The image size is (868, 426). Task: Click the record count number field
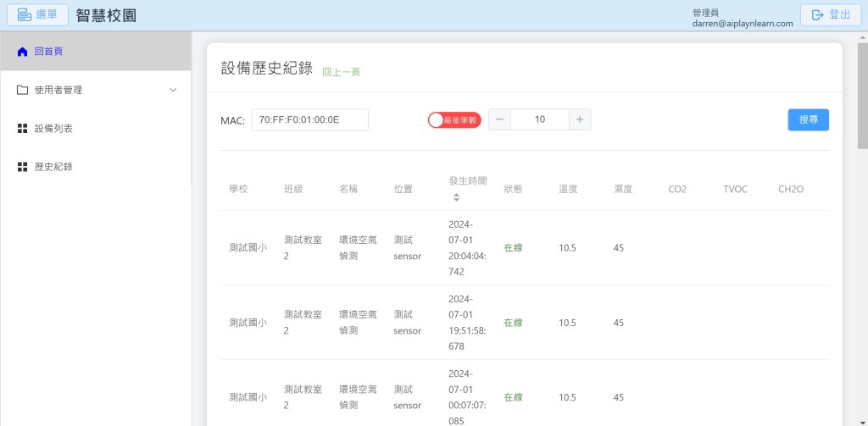pos(539,119)
